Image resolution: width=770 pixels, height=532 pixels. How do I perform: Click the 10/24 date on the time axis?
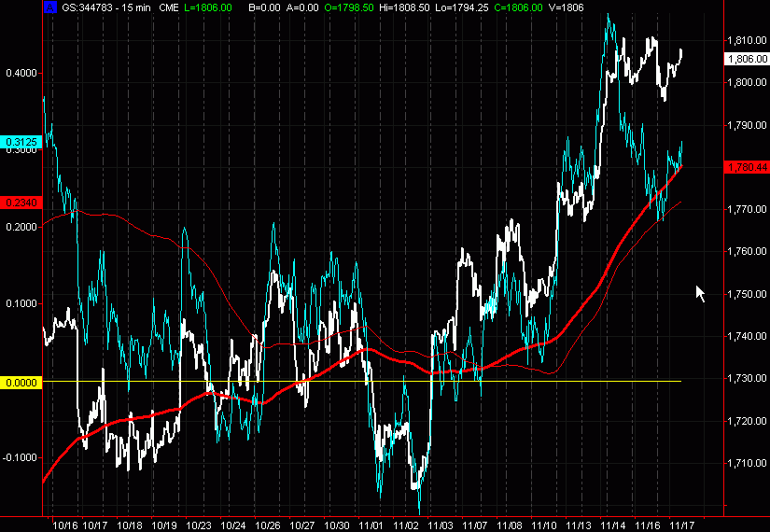[233, 525]
